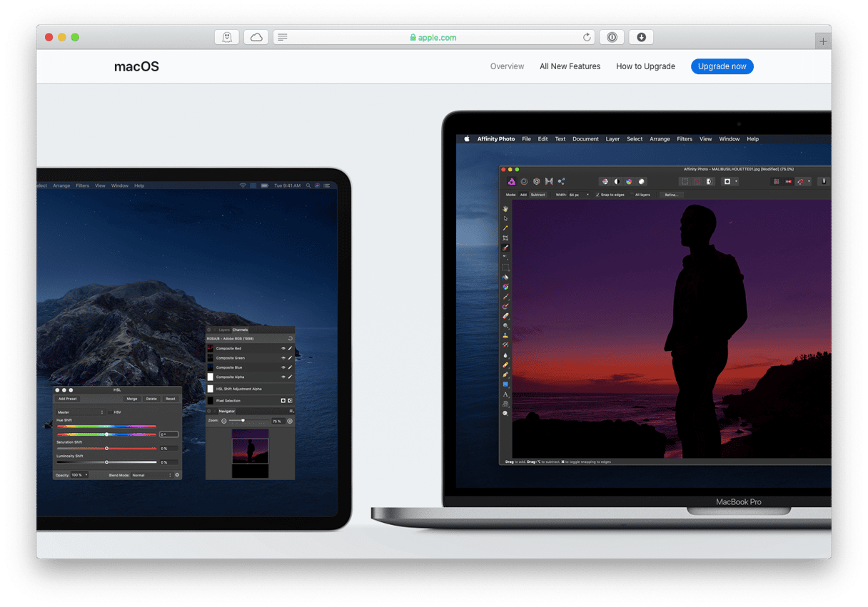
Task: Select the Artistic Text tool
Action: click(505, 394)
